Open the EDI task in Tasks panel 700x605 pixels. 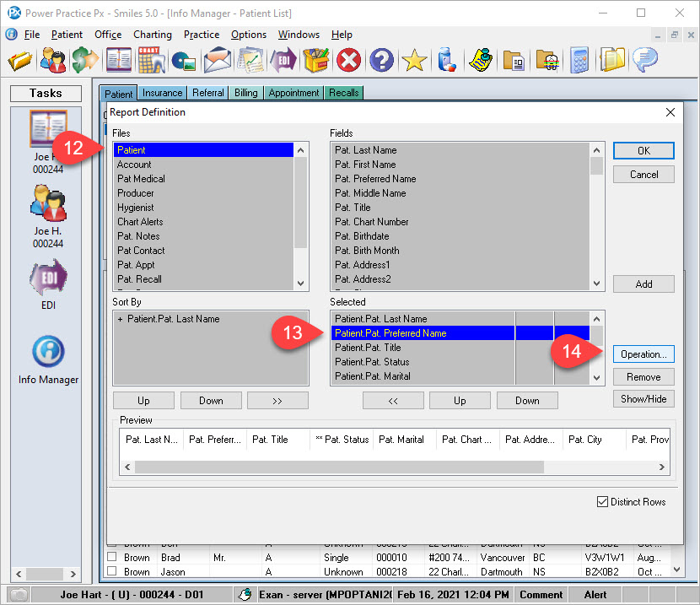(x=48, y=277)
